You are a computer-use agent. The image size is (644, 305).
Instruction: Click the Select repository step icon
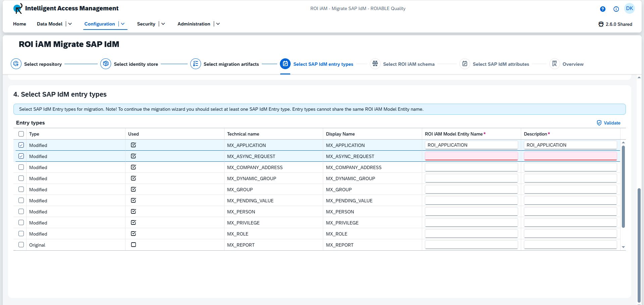point(16,64)
